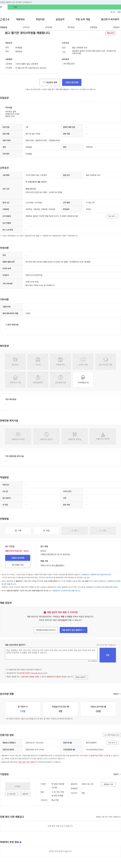
Task: Select the 교육비 지원 welfare icon
Action: pyautogui.click(x=83, y=362)
